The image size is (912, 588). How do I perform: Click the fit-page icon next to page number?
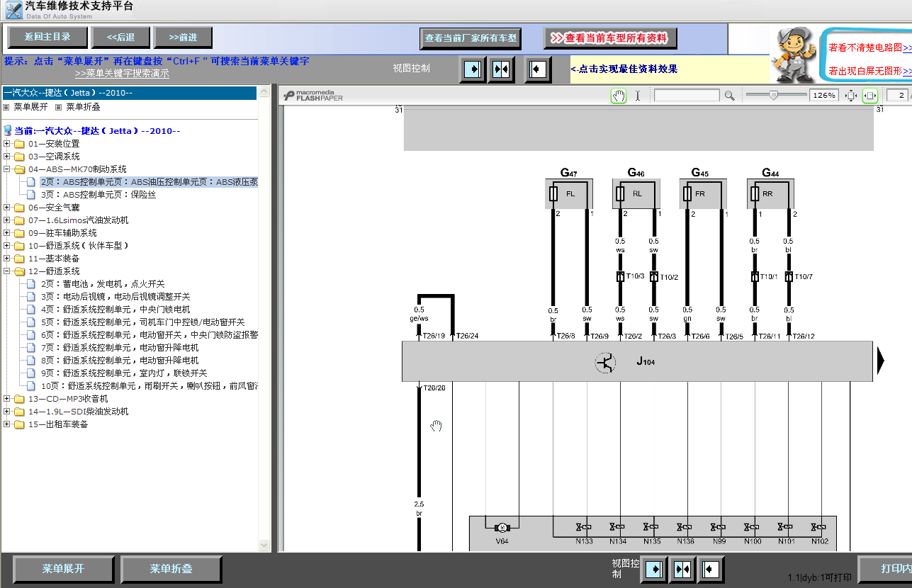click(870, 96)
